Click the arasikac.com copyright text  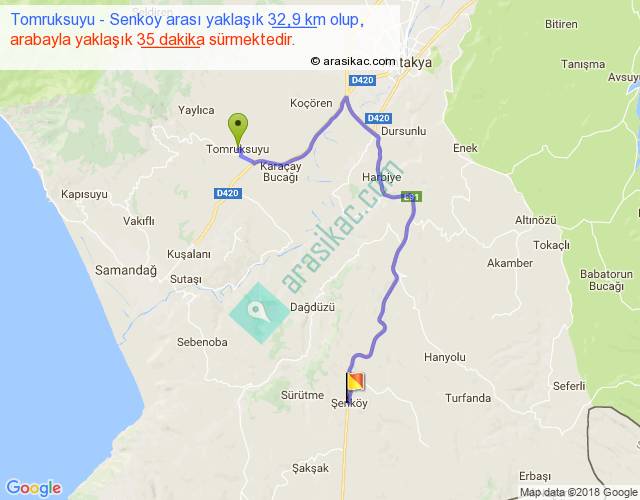(353, 61)
